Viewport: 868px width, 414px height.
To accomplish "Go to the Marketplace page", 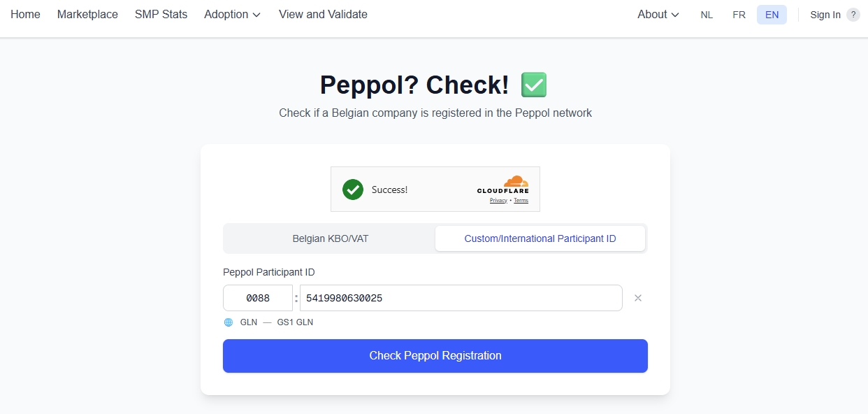I will [87, 15].
